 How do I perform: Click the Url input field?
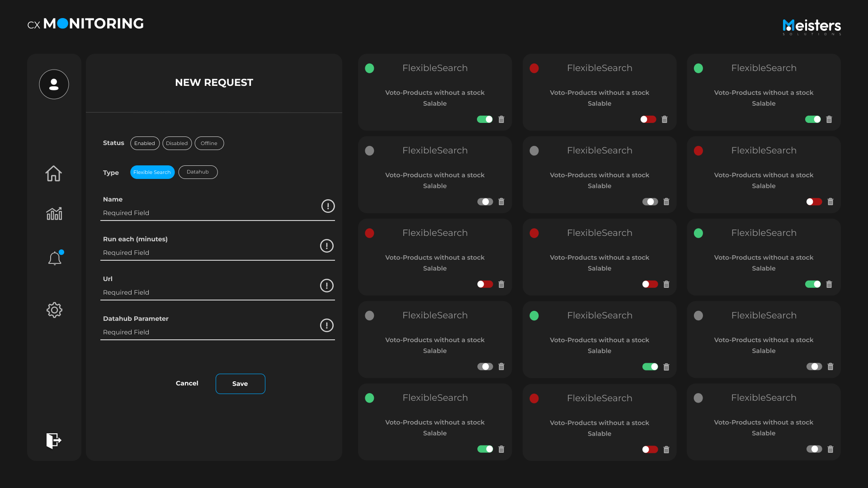pos(208,292)
